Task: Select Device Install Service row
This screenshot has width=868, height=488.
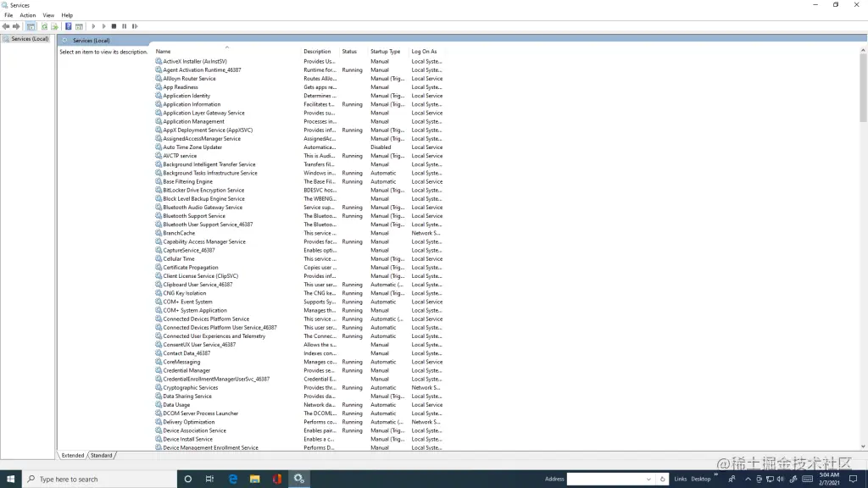Action: coord(299,439)
